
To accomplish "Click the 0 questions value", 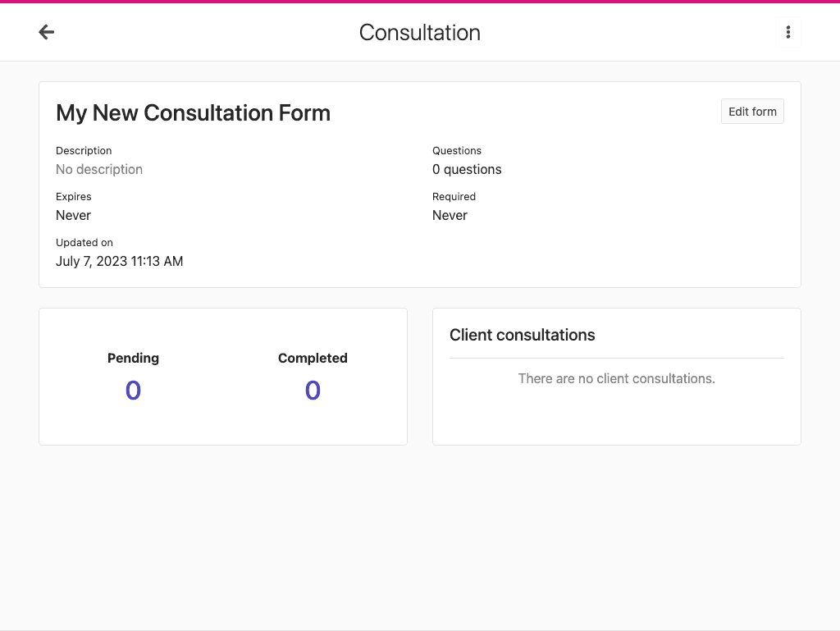I will (467, 170).
